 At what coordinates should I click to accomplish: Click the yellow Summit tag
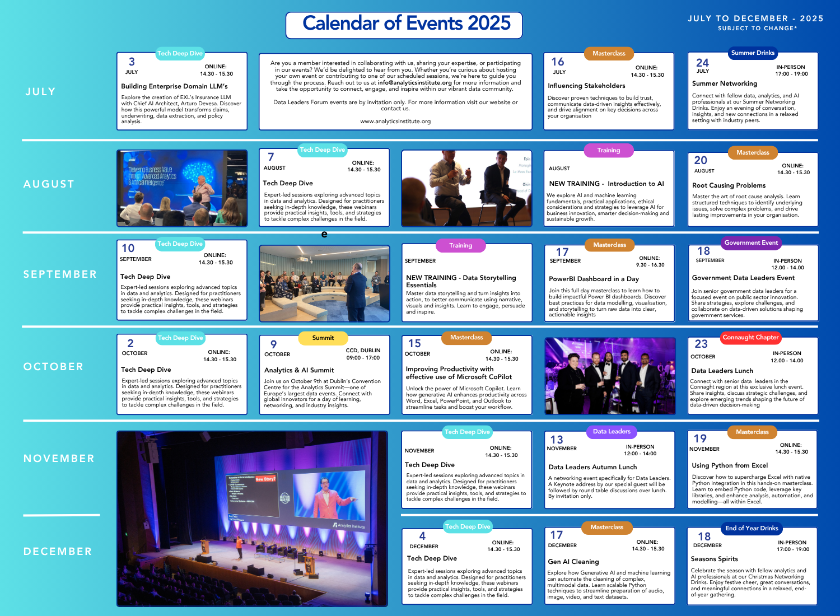pos(323,338)
